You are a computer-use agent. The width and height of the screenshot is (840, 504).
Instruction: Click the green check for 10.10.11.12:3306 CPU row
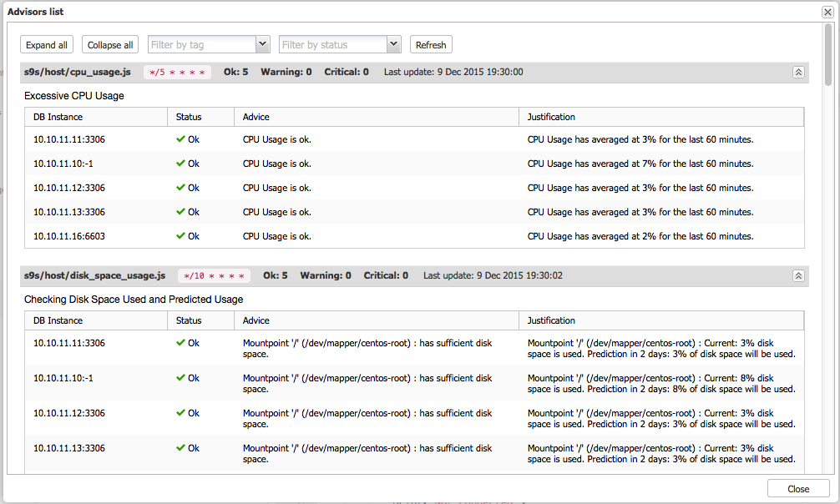pyautogui.click(x=180, y=188)
